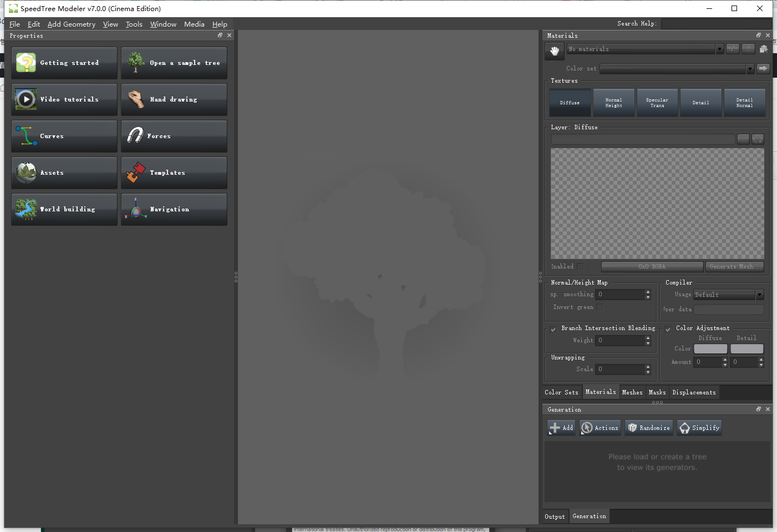The width and height of the screenshot is (777, 532).
Task: Switch to the Output tab
Action: (x=555, y=516)
